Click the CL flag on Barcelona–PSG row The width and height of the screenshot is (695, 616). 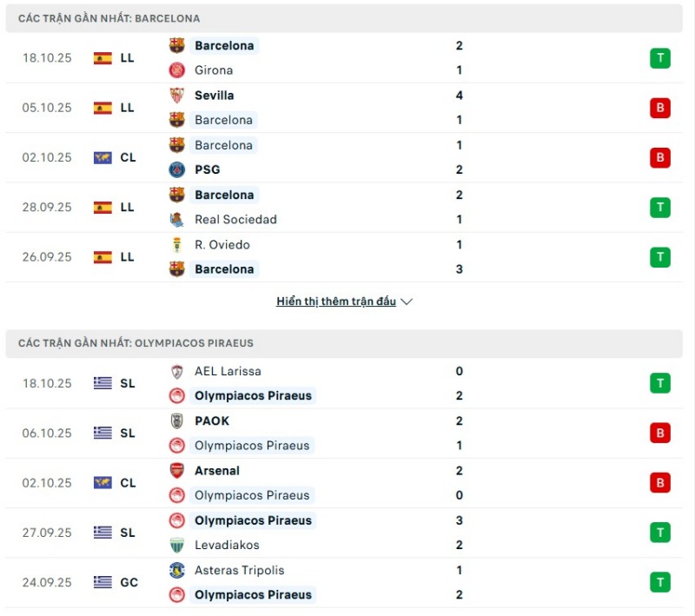click(x=103, y=158)
